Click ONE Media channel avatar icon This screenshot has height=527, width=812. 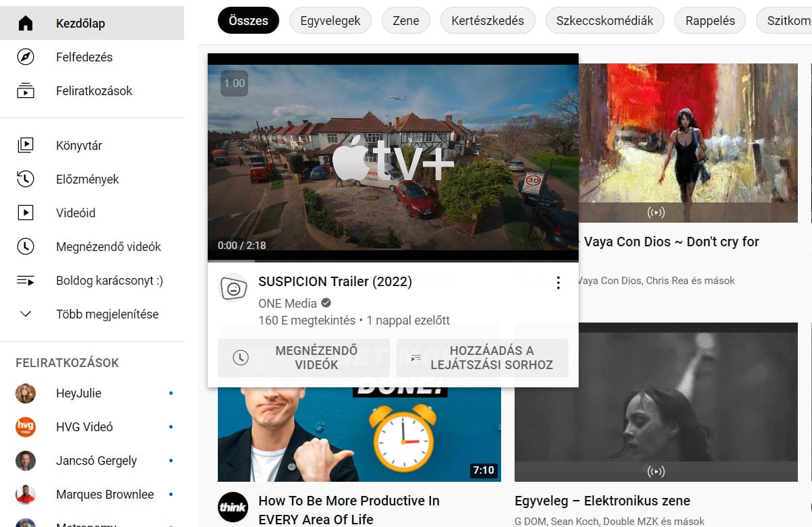coord(233,288)
